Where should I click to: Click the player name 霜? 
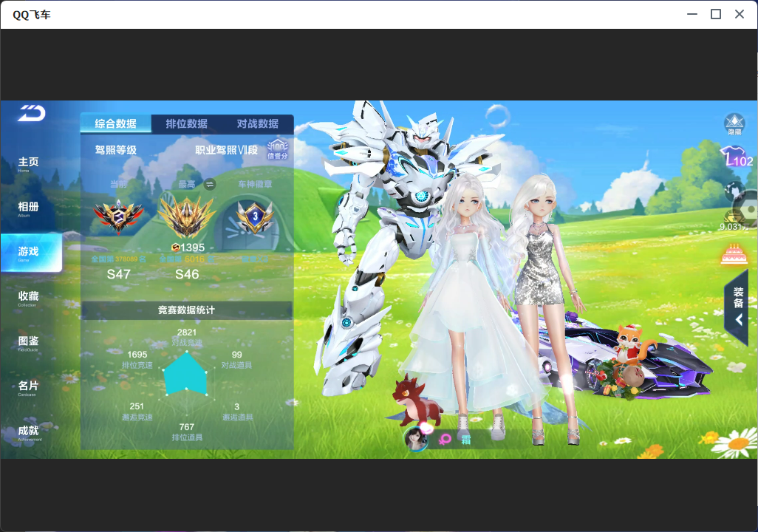point(465,440)
